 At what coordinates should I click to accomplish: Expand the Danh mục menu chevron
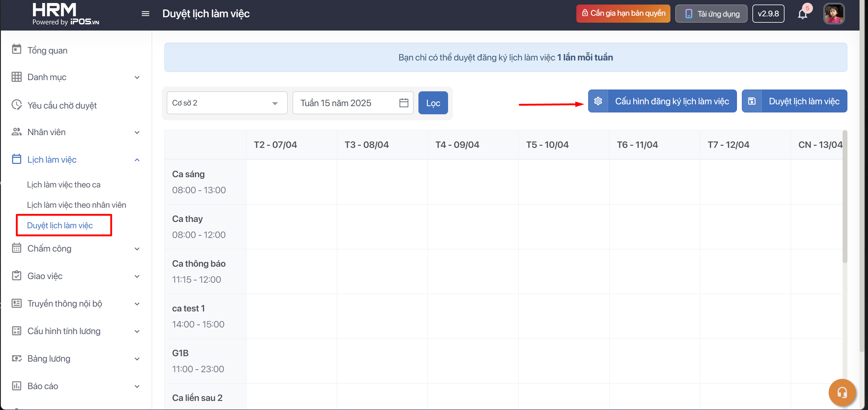(x=137, y=77)
